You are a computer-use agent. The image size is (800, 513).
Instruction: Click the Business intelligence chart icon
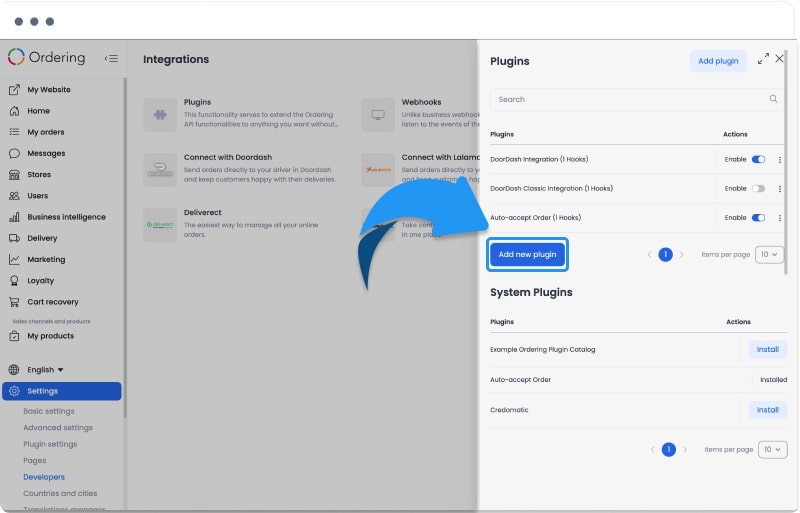[14, 217]
